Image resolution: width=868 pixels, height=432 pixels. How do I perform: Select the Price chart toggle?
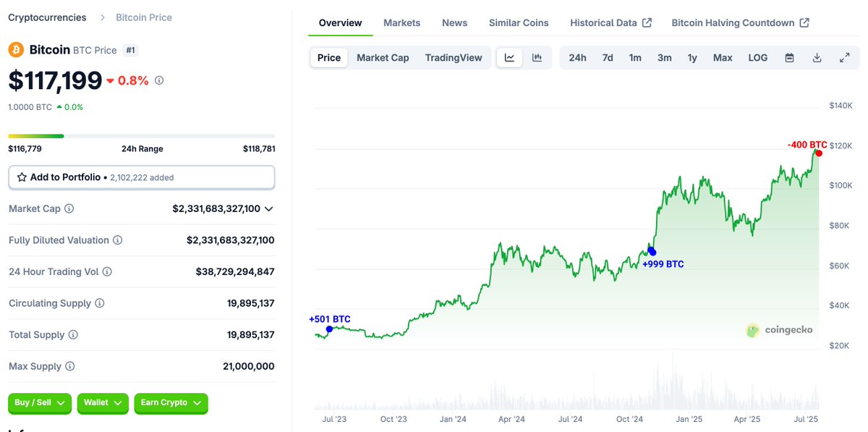pos(329,58)
